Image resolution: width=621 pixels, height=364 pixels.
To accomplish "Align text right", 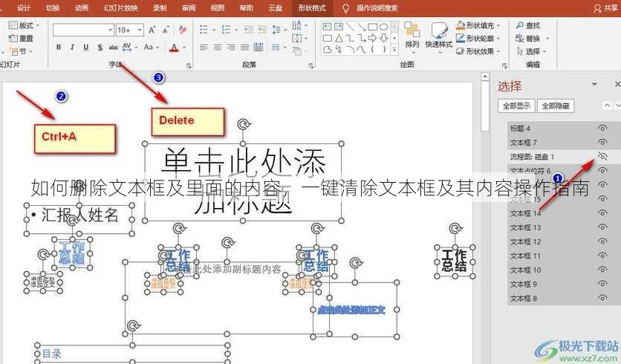I will coord(231,48).
